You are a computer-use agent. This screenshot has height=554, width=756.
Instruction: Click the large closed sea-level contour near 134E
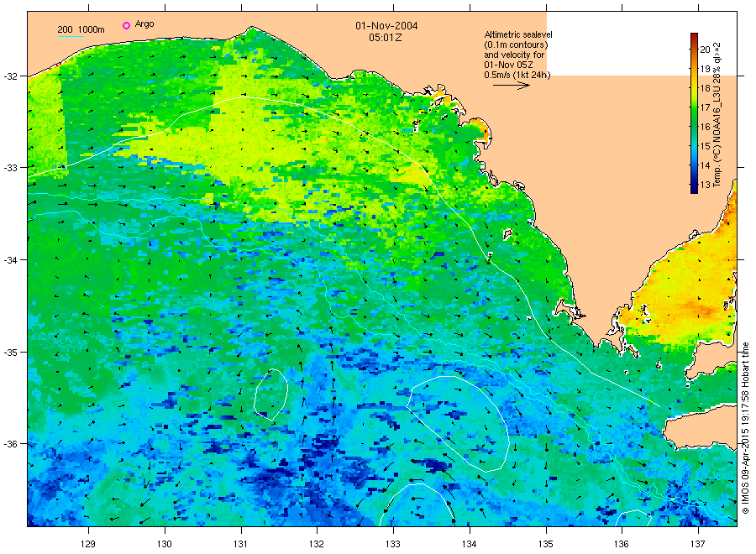(458, 424)
